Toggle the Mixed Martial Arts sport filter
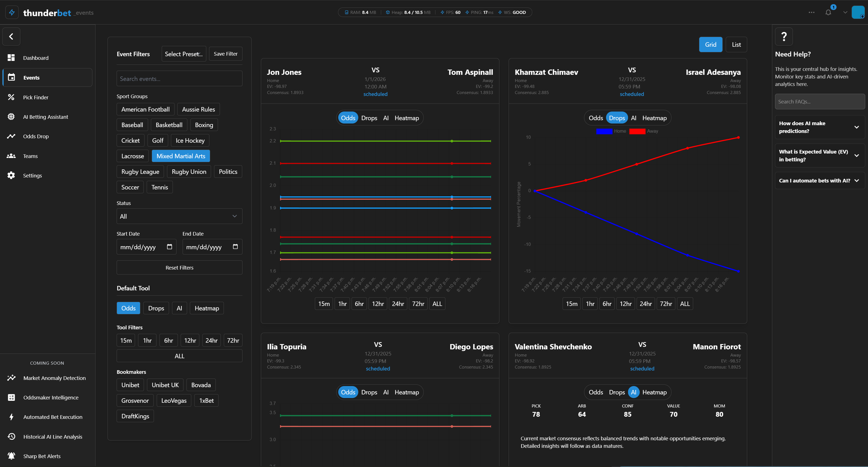Screen dimensions: 868x467 pyautogui.click(x=181, y=156)
